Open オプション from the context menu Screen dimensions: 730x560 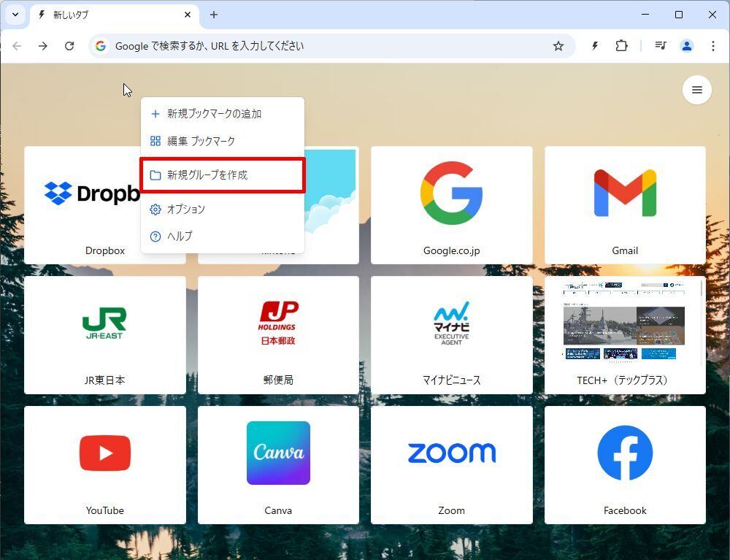point(223,209)
